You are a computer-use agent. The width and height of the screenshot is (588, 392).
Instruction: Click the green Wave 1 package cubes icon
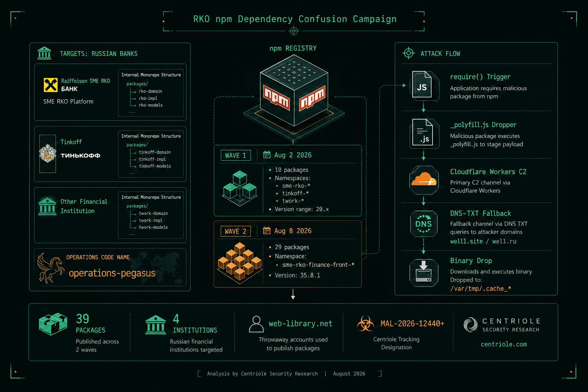240,188
